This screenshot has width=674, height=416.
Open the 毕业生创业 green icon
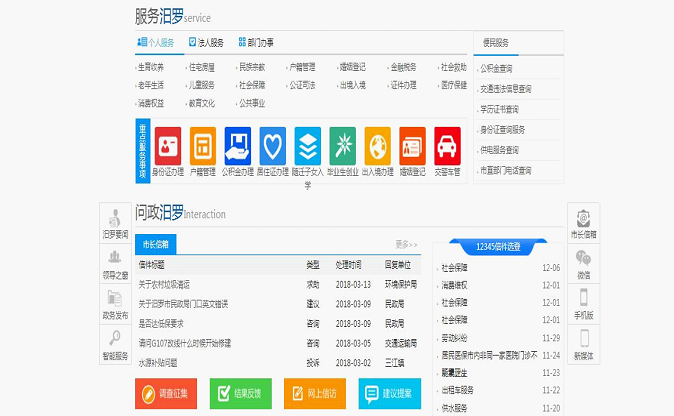(343, 146)
